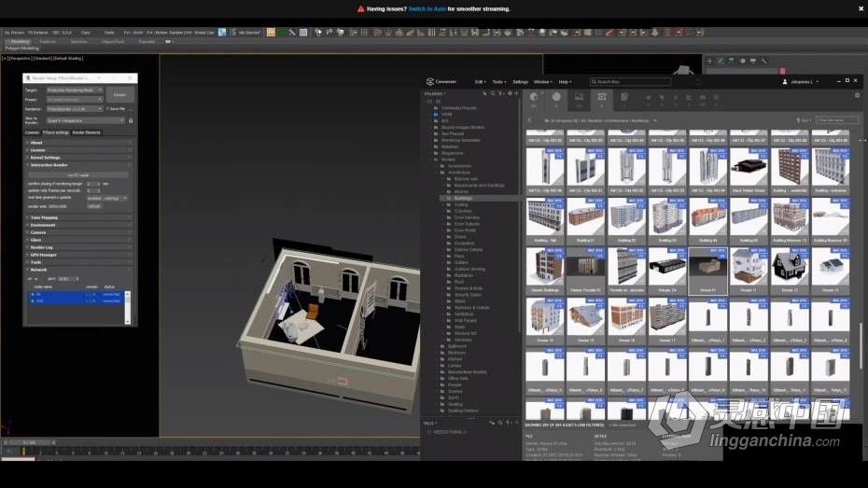Image resolution: width=868 pixels, height=488 pixels.
Task: Select the Buildings folder in tree
Action: [x=463, y=198]
